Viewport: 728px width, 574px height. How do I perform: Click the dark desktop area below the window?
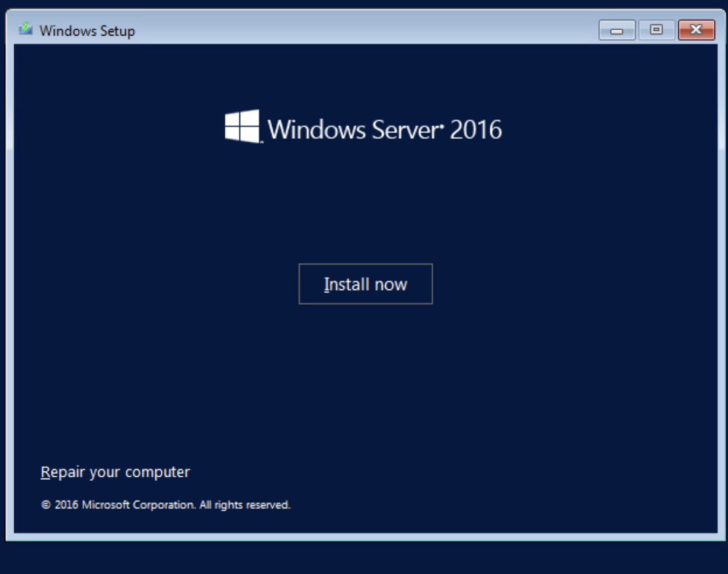tap(365, 559)
